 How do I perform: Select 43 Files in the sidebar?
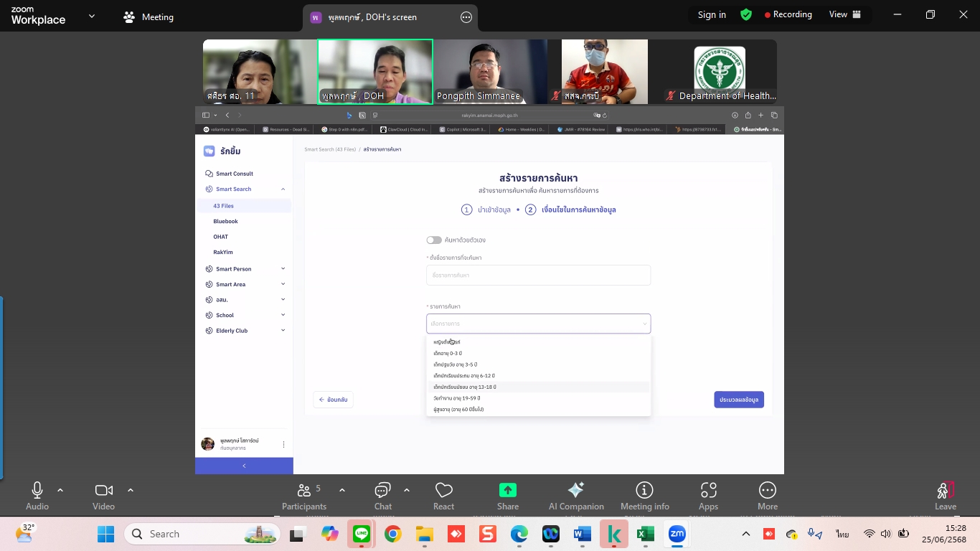244,206
